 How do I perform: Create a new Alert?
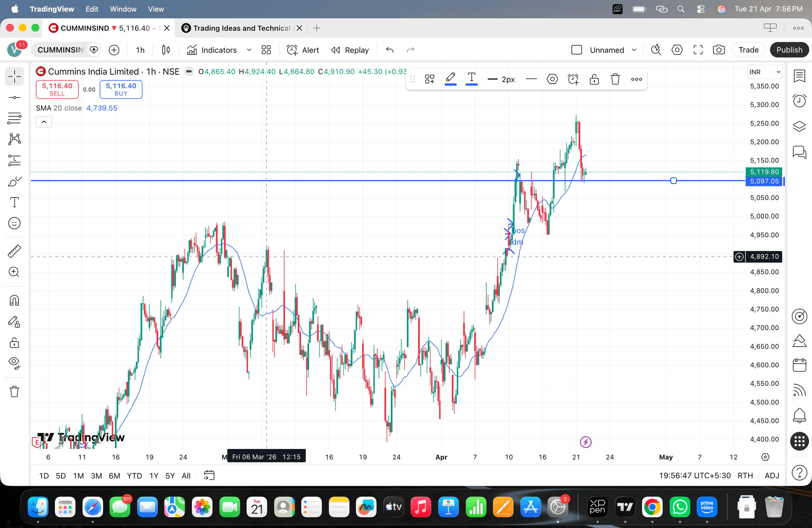point(303,50)
